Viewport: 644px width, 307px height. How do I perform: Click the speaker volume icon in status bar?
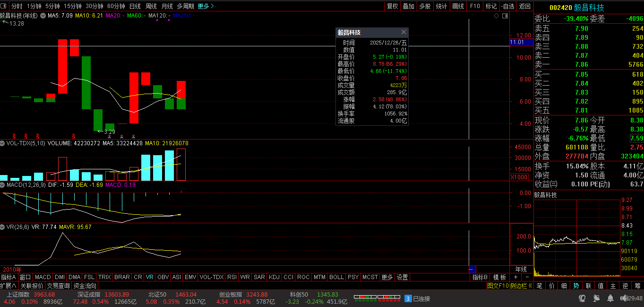[624, 298]
